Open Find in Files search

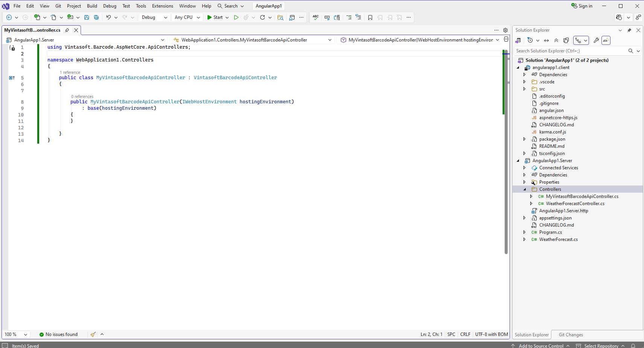pyautogui.click(x=281, y=17)
